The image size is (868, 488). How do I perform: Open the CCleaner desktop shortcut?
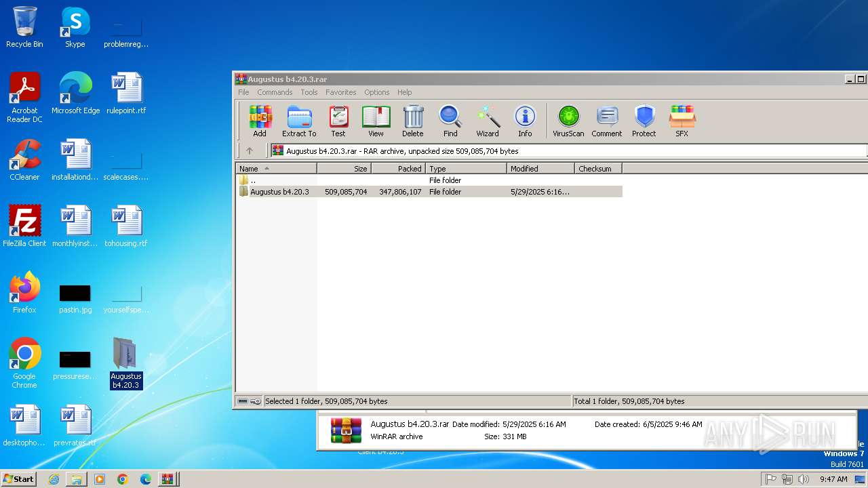click(x=24, y=160)
